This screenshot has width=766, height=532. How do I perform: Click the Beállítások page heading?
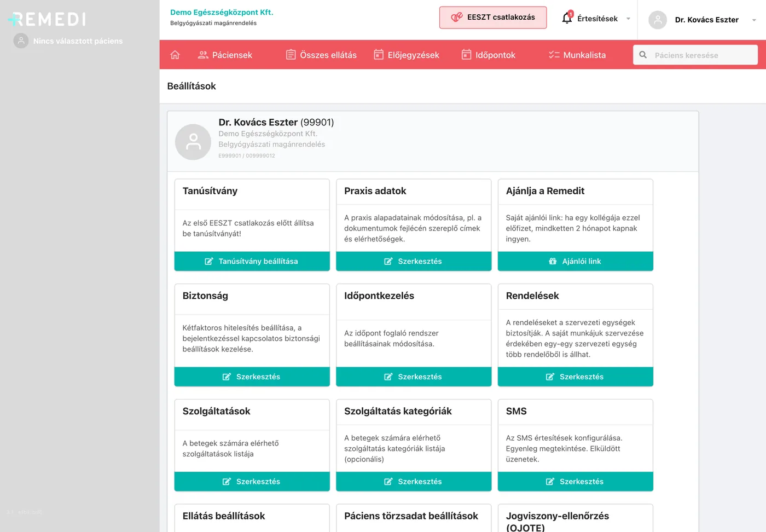coord(191,86)
